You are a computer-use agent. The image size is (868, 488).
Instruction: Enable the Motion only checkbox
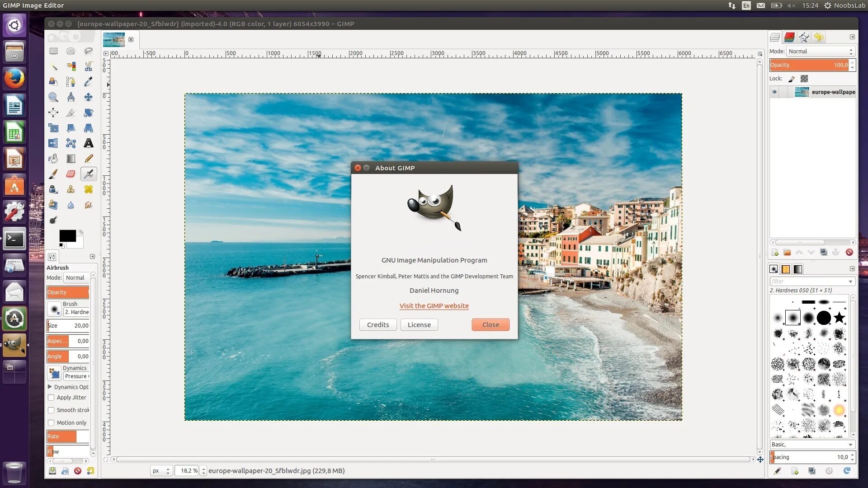point(52,423)
